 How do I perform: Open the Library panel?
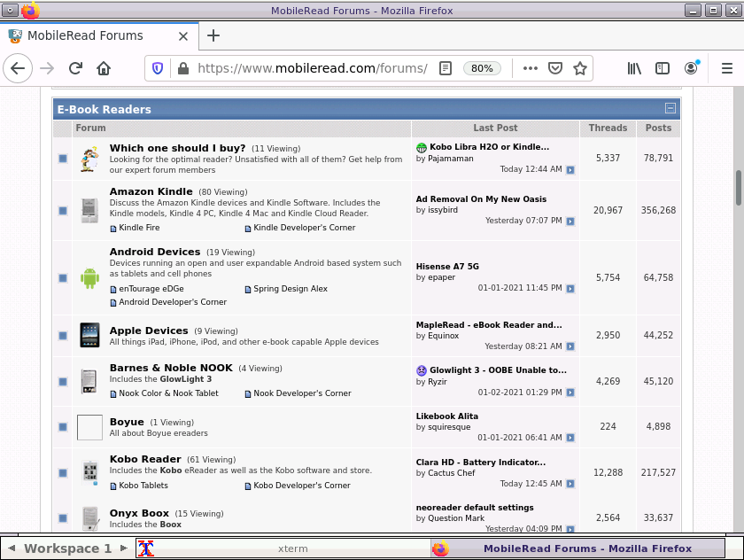click(x=634, y=68)
